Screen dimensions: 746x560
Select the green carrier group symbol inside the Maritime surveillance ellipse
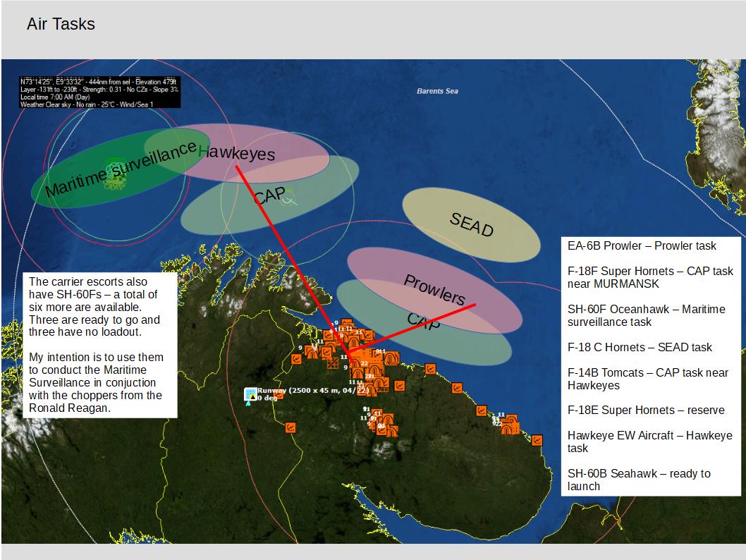click(x=115, y=174)
